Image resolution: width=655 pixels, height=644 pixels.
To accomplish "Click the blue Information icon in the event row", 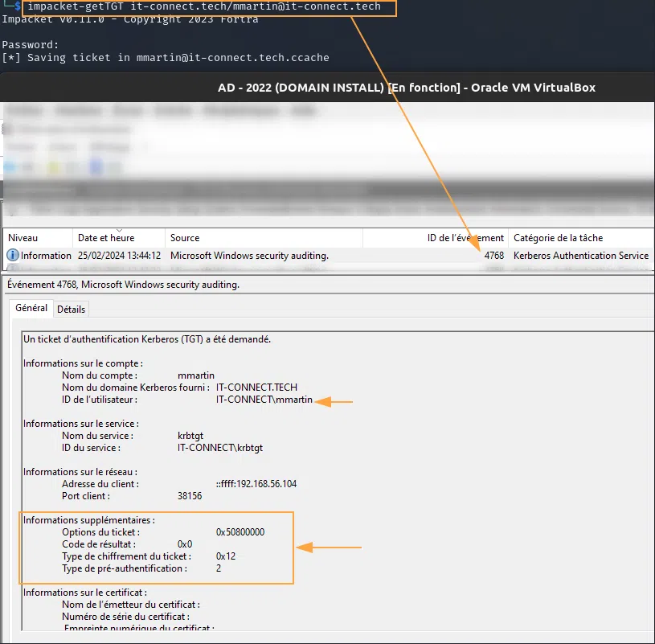I will pyautogui.click(x=12, y=256).
